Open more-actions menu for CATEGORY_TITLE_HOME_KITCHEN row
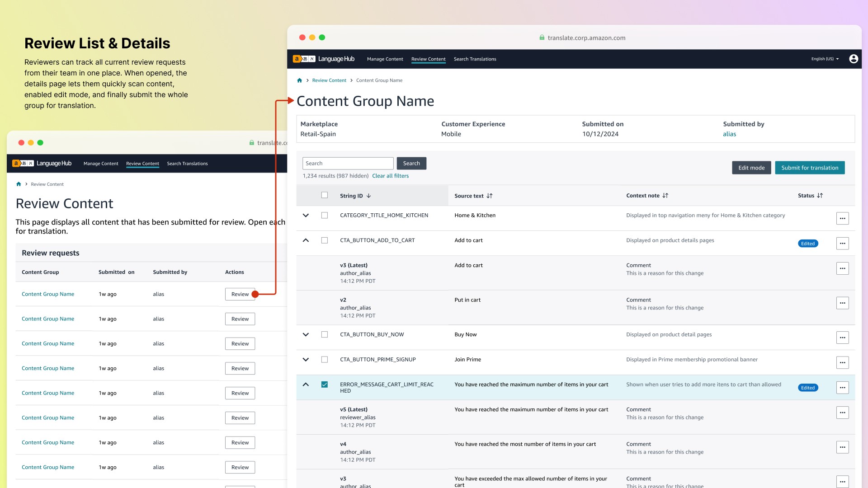The height and width of the screenshot is (488, 868). (x=842, y=218)
